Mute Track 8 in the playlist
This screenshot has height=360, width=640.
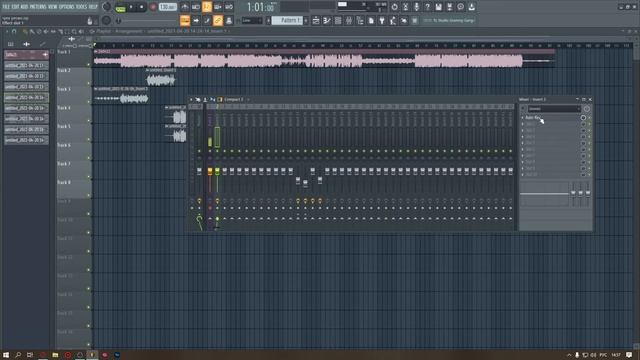click(89, 196)
